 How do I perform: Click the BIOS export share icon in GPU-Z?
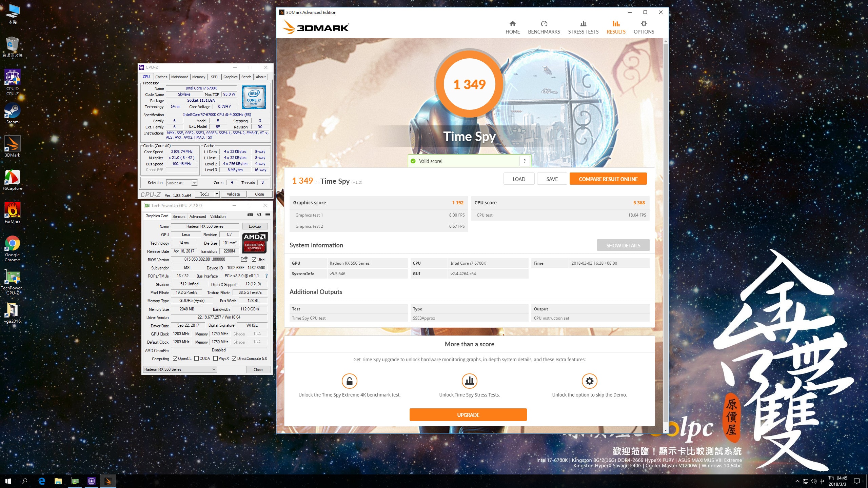tap(244, 259)
